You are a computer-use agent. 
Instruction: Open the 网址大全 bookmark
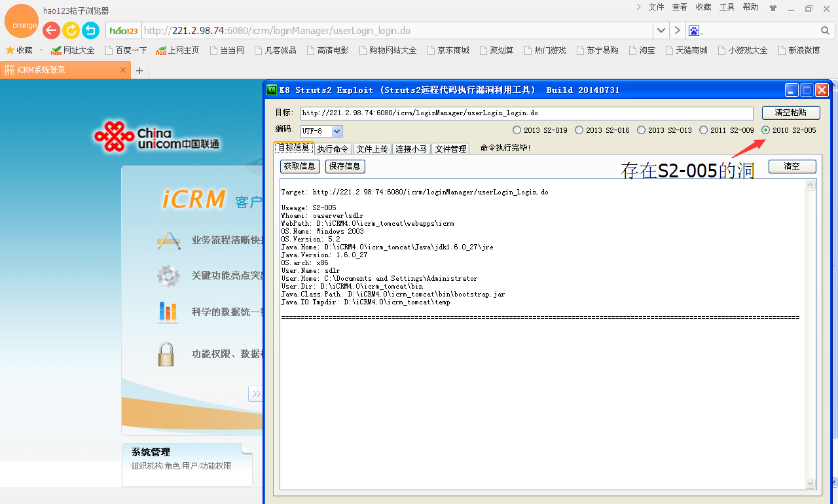[73, 50]
